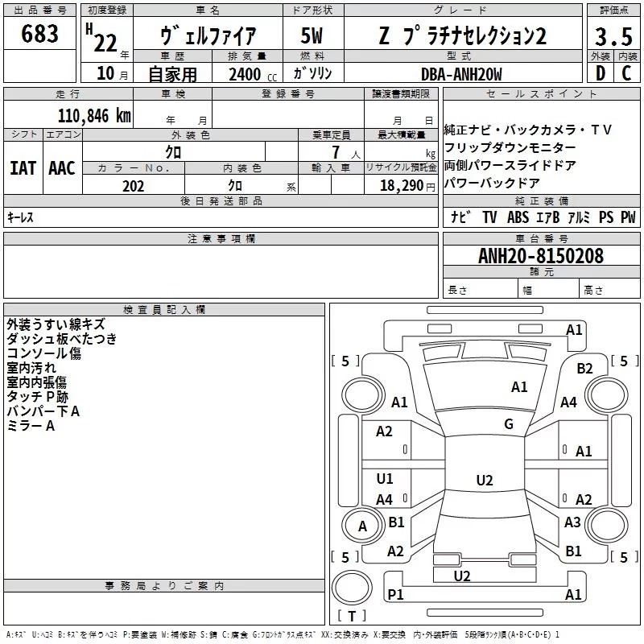
Task: Click the U1 mark on the diagram
Action: point(385,478)
